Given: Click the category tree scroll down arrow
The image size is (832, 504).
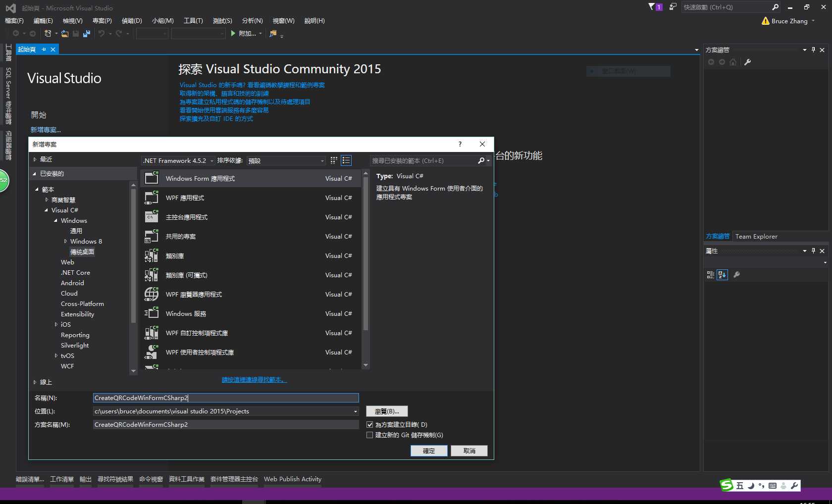Looking at the screenshot, I should pyautogui.click(x=133, y=371).
